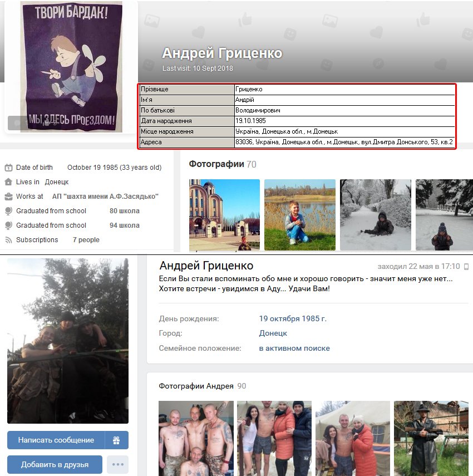The image size is (473, 476).
Task: Click the Написать сообщение button
Action: click(x=56, y=440)
